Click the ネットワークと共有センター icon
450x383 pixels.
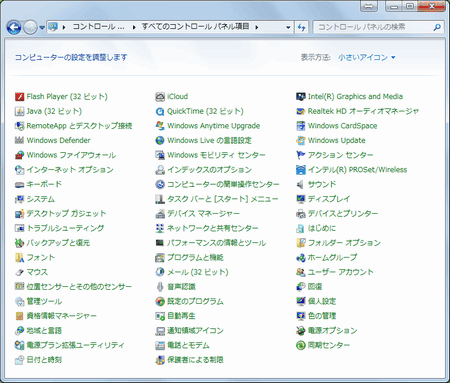[160, 228]
